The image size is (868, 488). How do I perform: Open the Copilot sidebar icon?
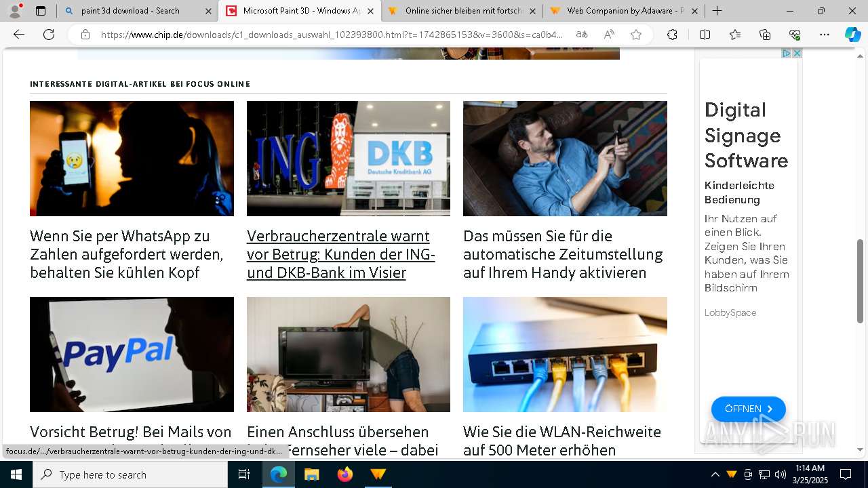click(852, 35)
